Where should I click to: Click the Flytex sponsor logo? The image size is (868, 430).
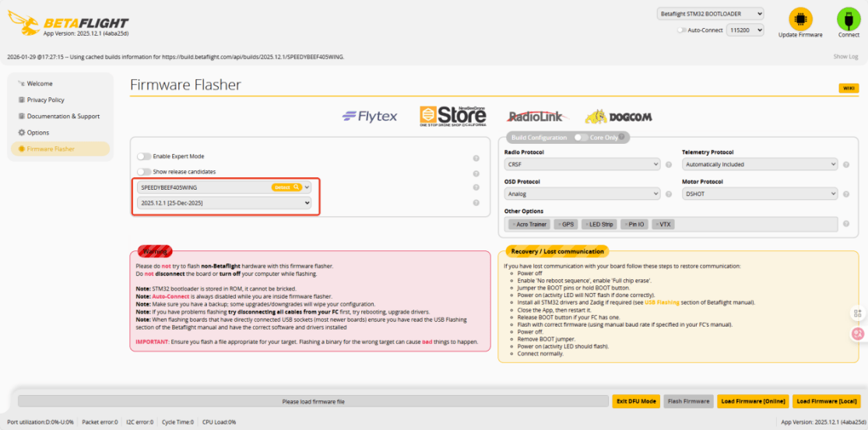point(370,117)
